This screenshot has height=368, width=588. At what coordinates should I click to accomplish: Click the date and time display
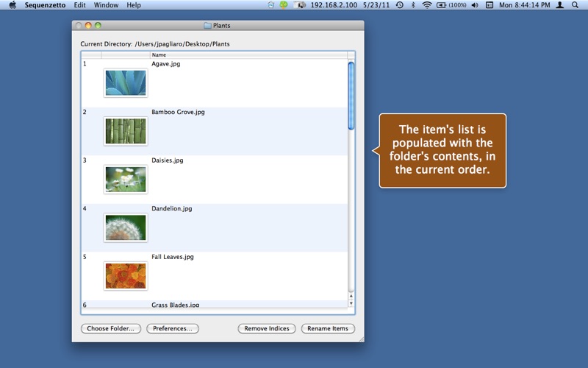pos(524,5)
